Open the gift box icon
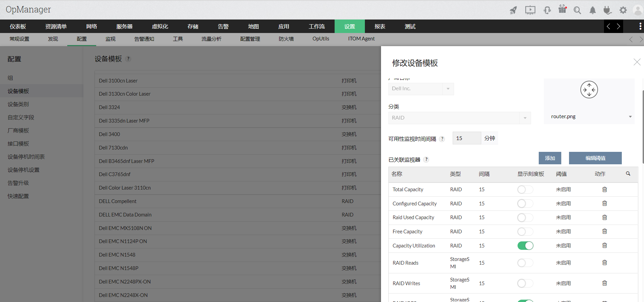The width and height of the screenshot is (644, 302). [x=563, y=9]
